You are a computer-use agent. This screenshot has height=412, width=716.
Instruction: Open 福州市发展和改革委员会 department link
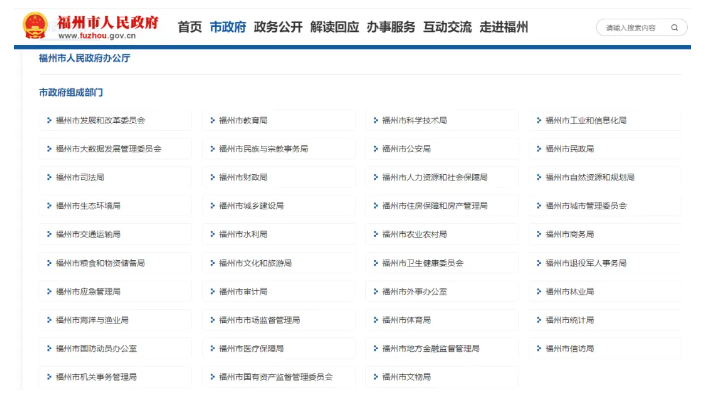tap(100, 121)
